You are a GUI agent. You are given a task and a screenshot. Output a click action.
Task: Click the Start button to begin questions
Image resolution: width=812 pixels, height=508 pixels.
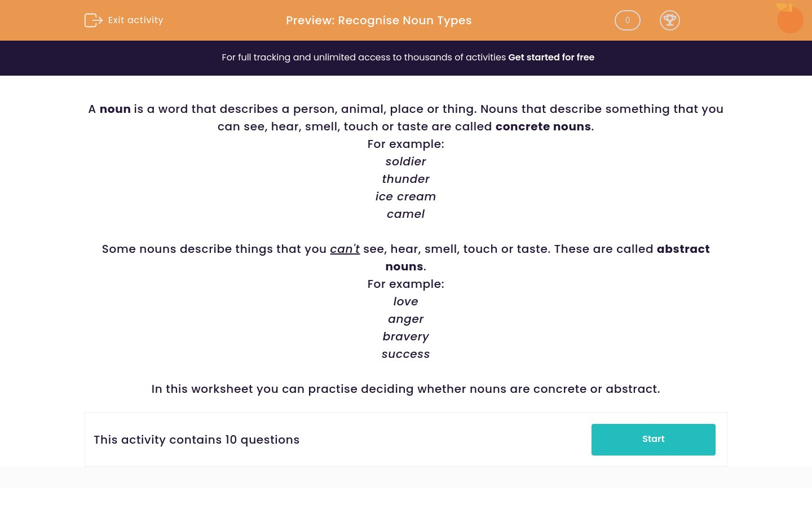click(x=653, y=439)
